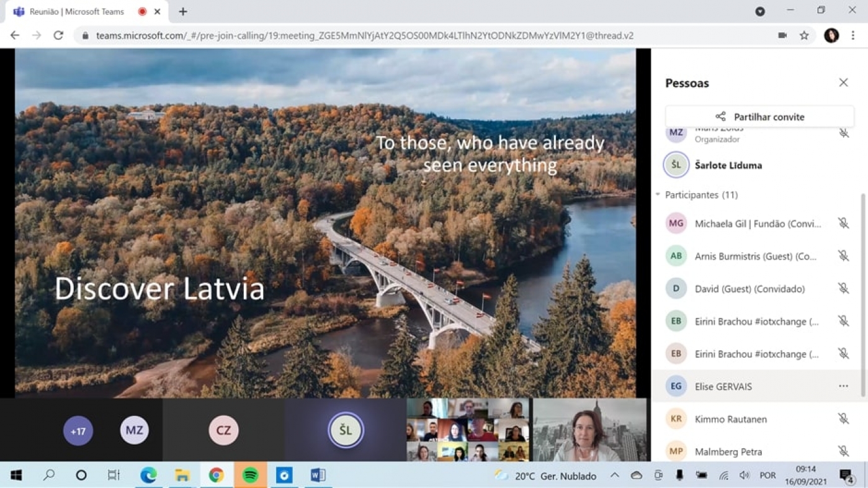Open Spotify from the taskbar
Image resolution: width=868 pixels, height=488 pixels.
point(250,476)
